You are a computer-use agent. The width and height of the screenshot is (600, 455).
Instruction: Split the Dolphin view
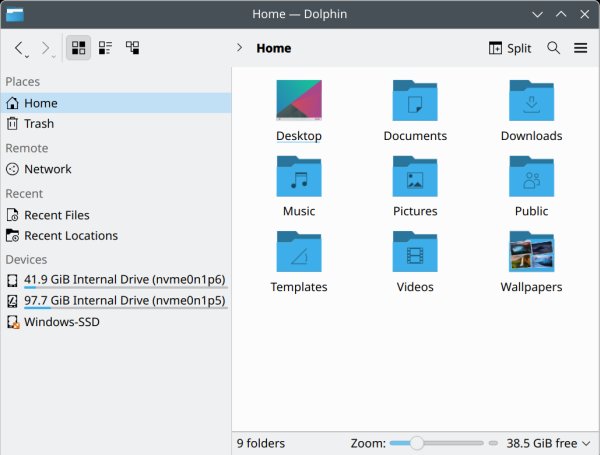510,48
